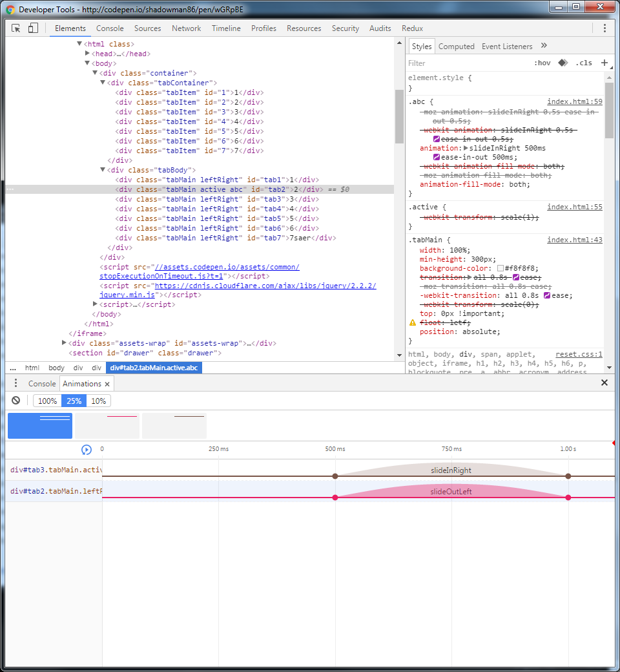Screen dimensions: 620x672
Task: Select the div#tab3.tabMain animation row label
Action: (56, 470)
